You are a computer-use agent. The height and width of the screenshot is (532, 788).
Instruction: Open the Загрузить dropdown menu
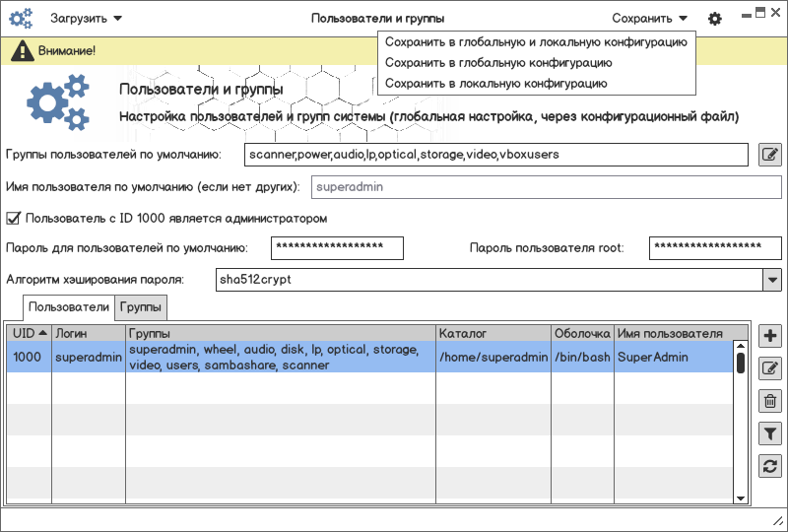(x=86, y=19)
